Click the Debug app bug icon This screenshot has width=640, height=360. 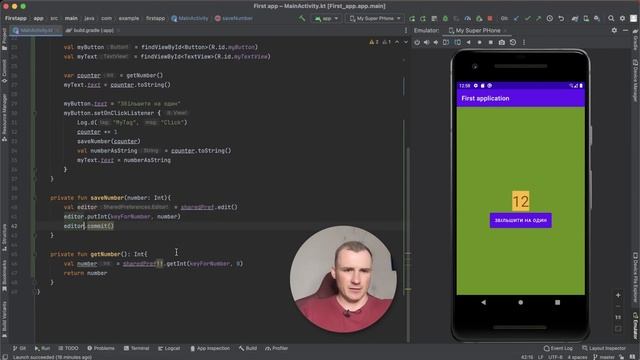tap(445, 18)
